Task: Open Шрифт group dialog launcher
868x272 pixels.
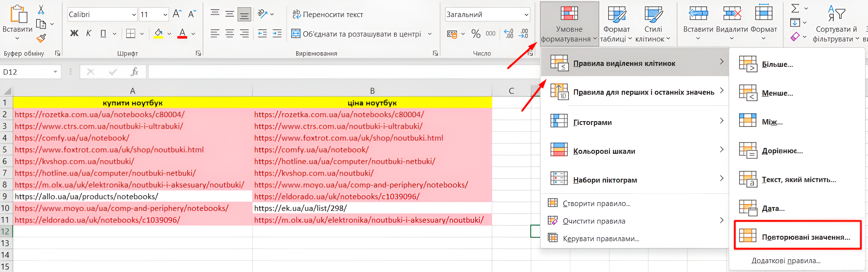Action: click(198, 53)
